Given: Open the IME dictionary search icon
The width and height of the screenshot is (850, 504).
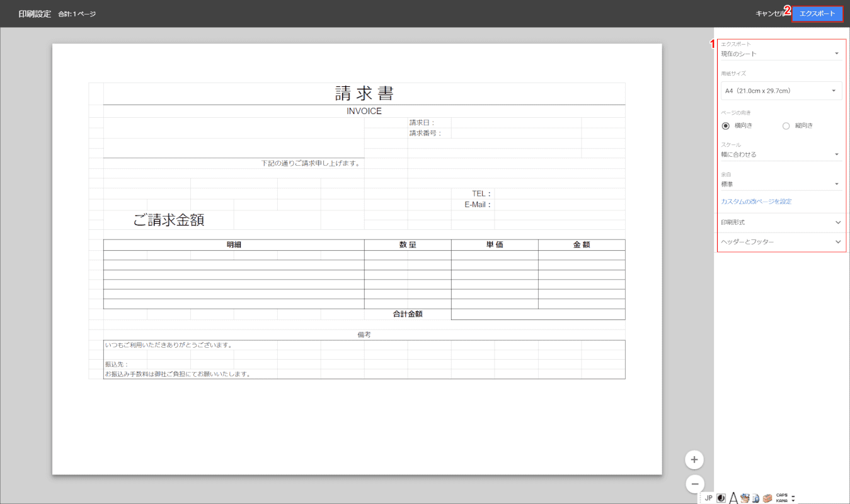Looking at the screenshot, I should pyautogui.click(x=755, y=498).
